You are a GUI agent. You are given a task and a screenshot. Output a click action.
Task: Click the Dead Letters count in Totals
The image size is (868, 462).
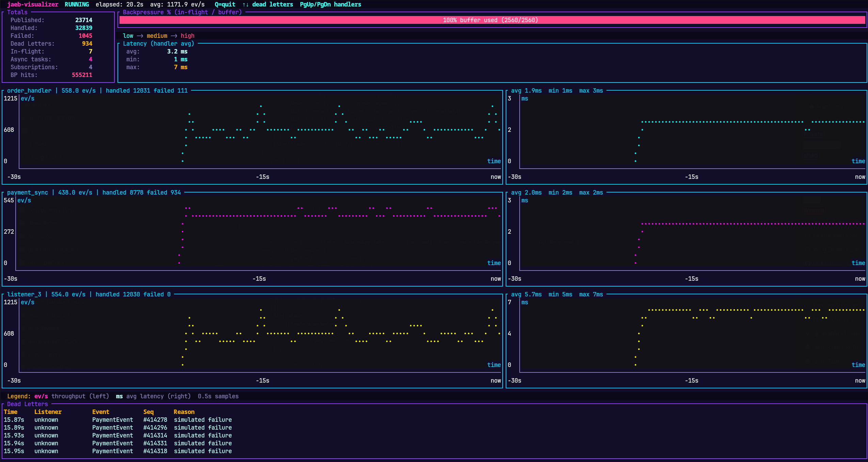87,44
